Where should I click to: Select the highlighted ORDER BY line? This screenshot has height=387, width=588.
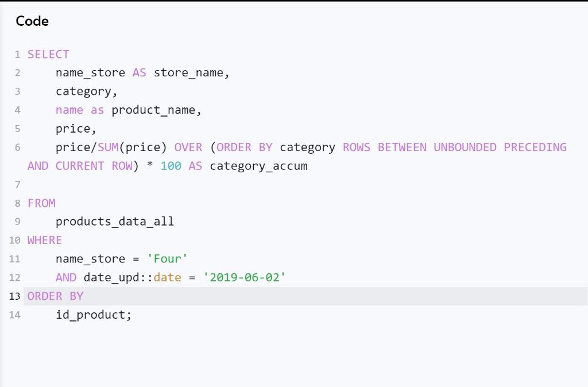55,296
